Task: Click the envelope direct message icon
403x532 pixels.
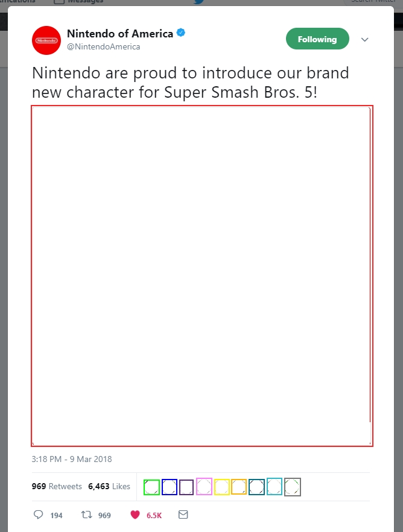Action: [x=183, y=515]
